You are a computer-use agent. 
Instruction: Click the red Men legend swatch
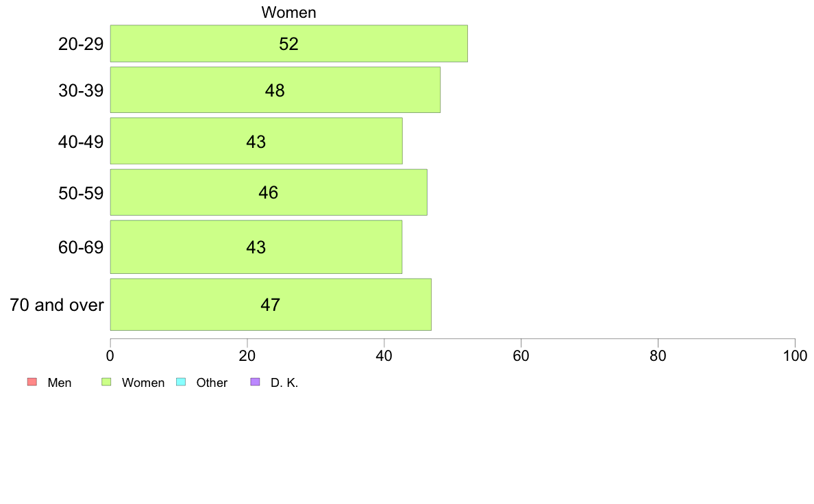32,382
